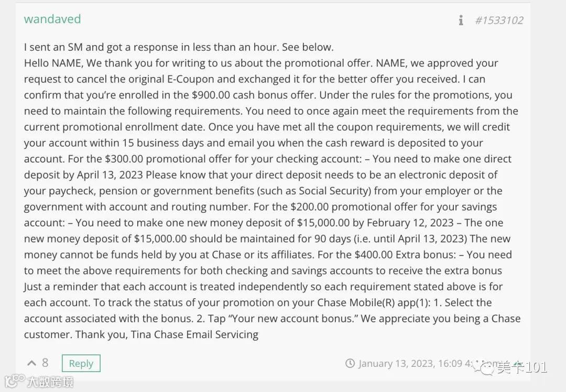Click the clock icon beside the timestamp
The height and width of the screenshot is (392, 566).
point(351,363)
